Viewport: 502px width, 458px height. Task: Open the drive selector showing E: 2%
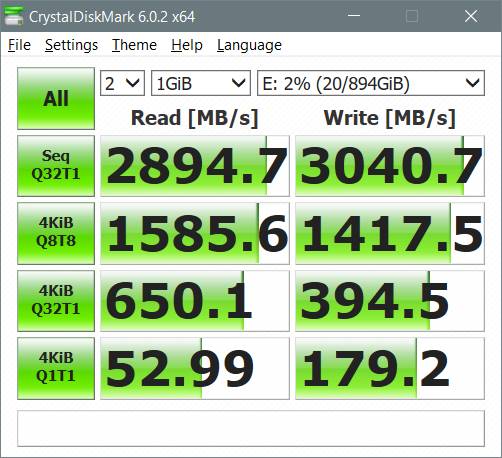pyautogui.click(x=371, y=83)
